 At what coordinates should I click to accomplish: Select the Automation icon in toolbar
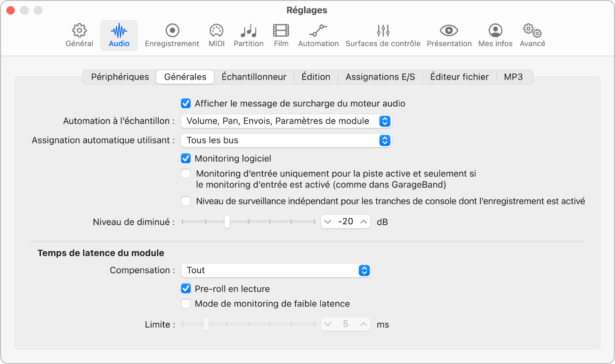(x=318, y=31)
